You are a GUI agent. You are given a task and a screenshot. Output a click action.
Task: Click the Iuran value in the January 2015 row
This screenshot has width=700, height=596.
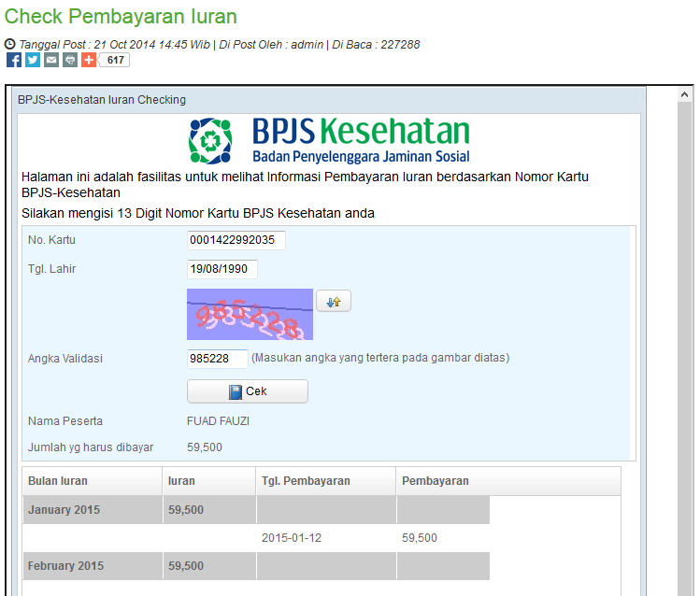pyautogui.click(x=186, y=509)
